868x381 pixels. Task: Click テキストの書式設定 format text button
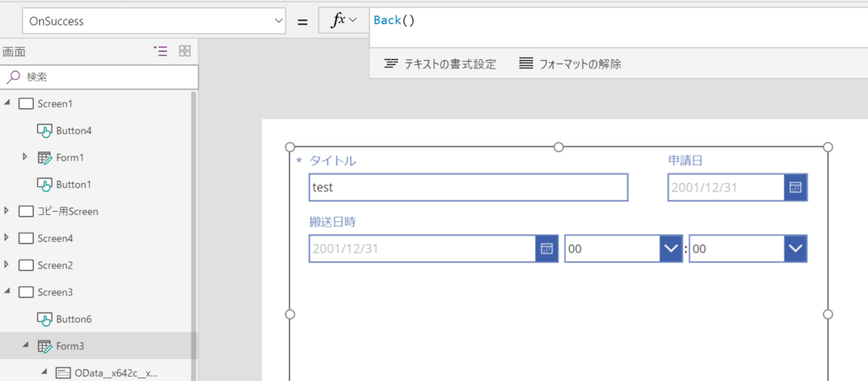(x=440, y=64)
